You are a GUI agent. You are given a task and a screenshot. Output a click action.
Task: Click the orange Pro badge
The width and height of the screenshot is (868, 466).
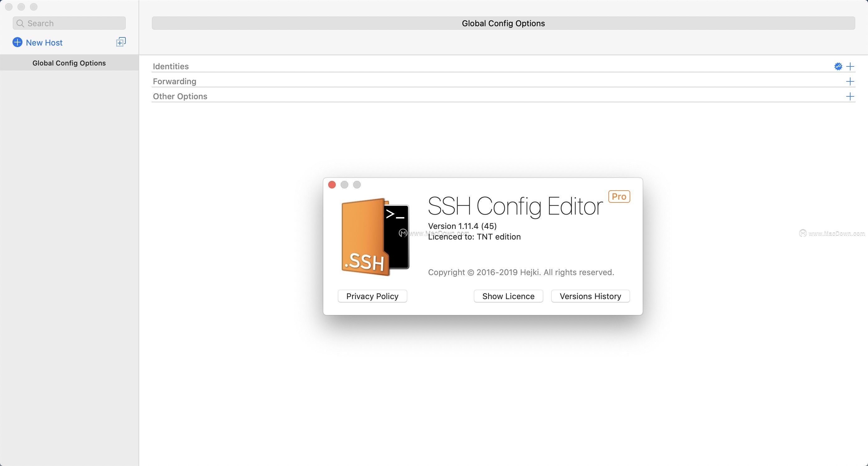click(x=619, y=197)
